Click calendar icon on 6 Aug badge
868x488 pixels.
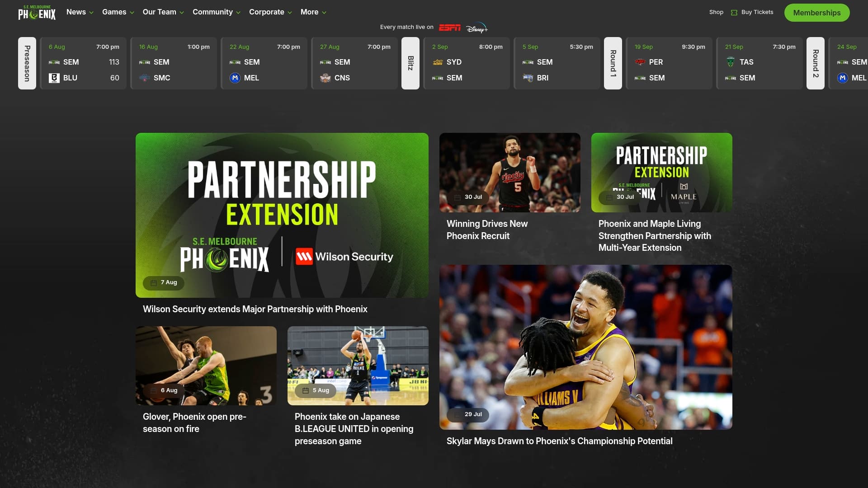154,391
